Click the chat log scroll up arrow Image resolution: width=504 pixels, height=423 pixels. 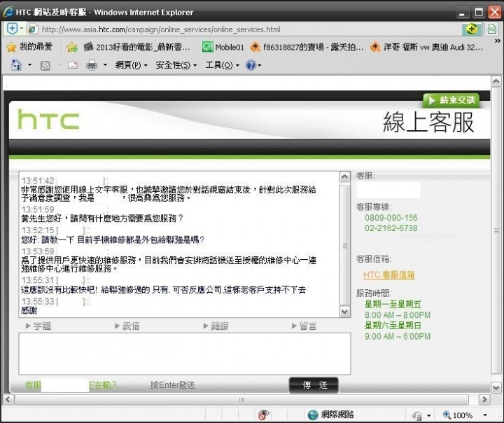click(x=344, y=177)
